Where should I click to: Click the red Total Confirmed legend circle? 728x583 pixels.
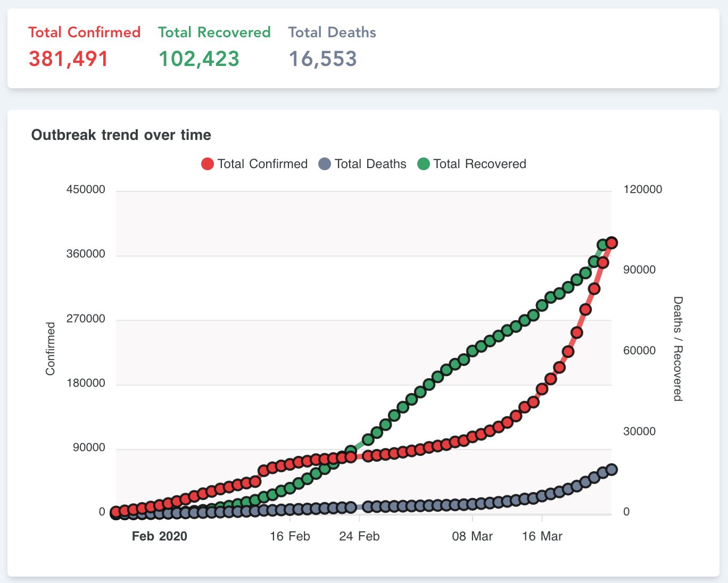point(208,164)
